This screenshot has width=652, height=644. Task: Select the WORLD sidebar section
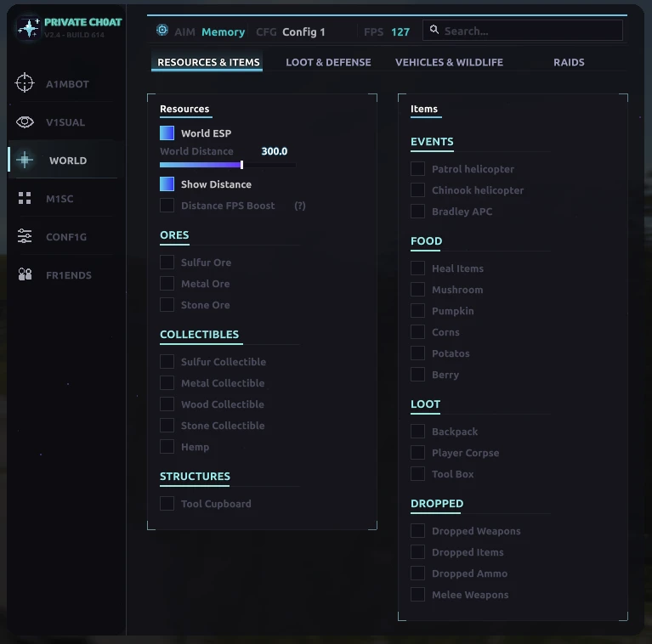(66, 161)
